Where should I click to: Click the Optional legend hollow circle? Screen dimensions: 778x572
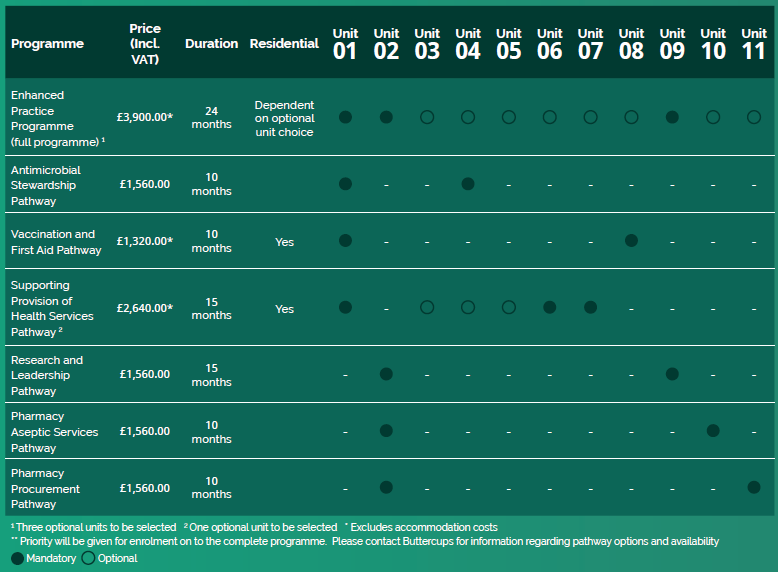click(88, 558)
